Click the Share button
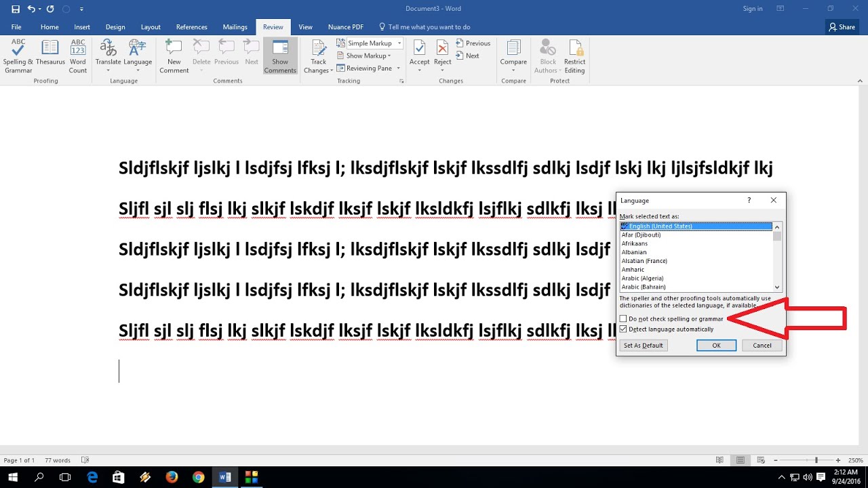This screenshot has height=488, width=868. (842, 27)
